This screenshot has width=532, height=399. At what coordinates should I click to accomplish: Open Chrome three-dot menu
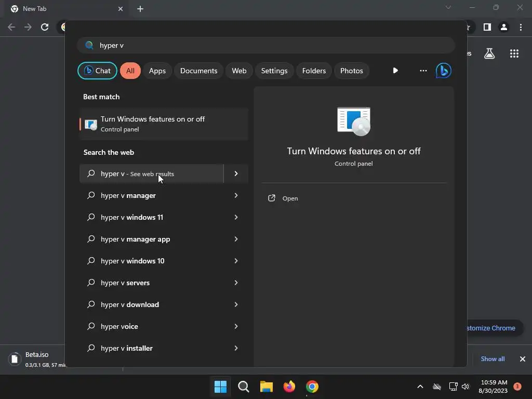click(x=521, y=27)
